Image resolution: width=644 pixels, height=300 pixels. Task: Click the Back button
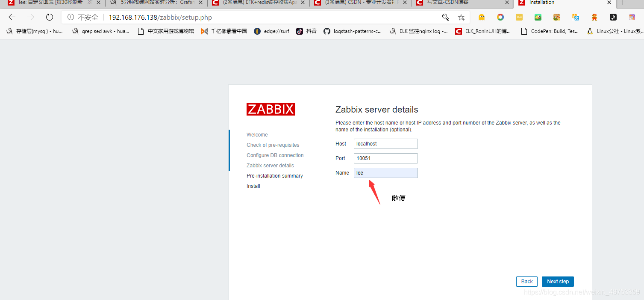527,282
